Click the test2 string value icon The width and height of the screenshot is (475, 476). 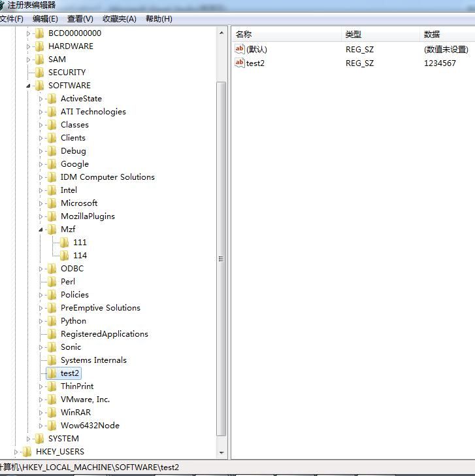tap(240, 63)
